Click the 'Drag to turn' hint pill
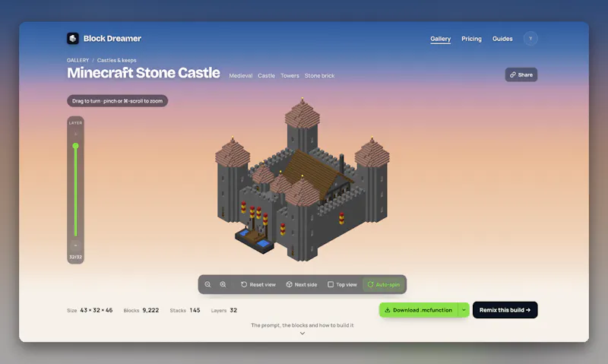 pyautogui.click(x=118, y=101)
